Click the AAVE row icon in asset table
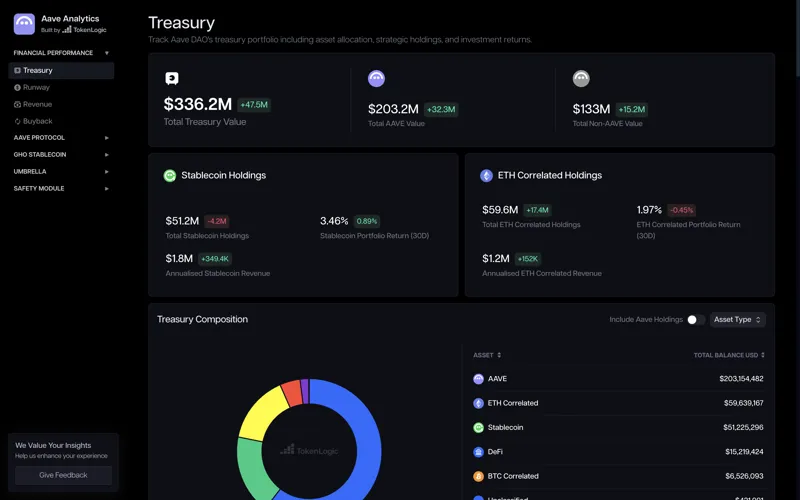The width and height of the screenshot is (800, 500). tap(479, 379)
